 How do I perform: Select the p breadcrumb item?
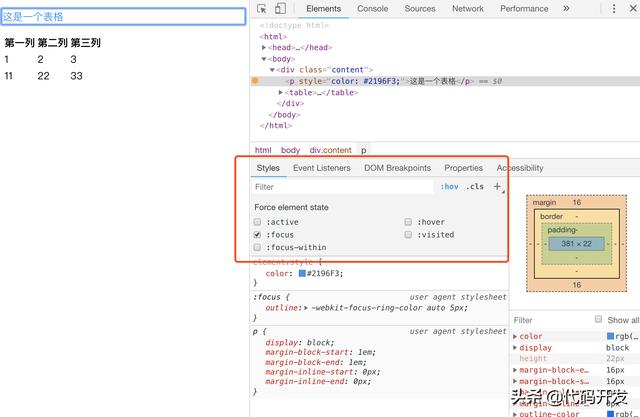point(363,150)
